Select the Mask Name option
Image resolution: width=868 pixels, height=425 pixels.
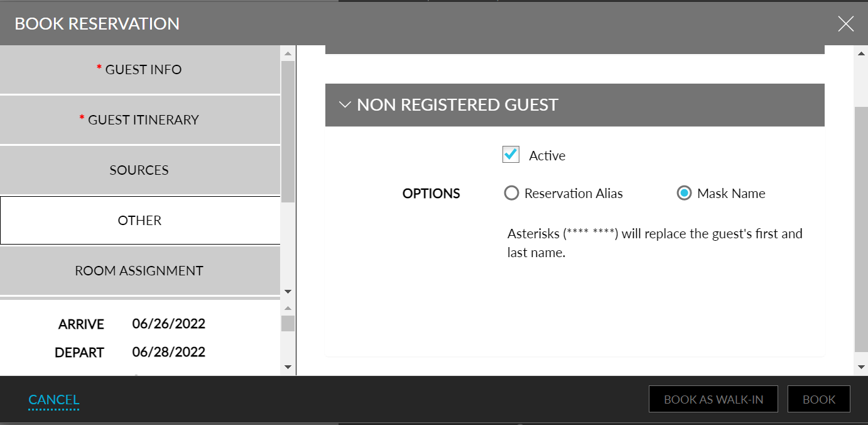(x=684, y=193)
